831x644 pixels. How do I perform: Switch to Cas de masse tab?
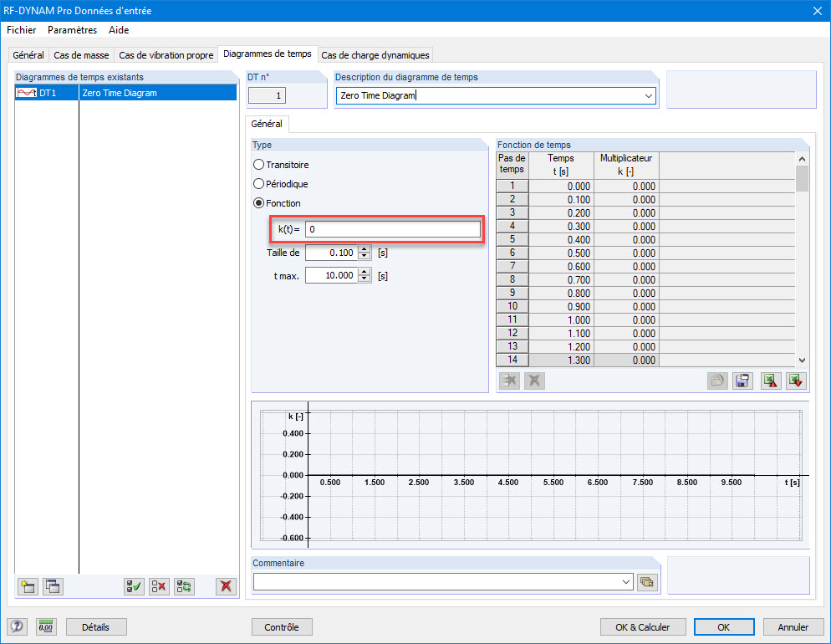[x=81, y=55]
